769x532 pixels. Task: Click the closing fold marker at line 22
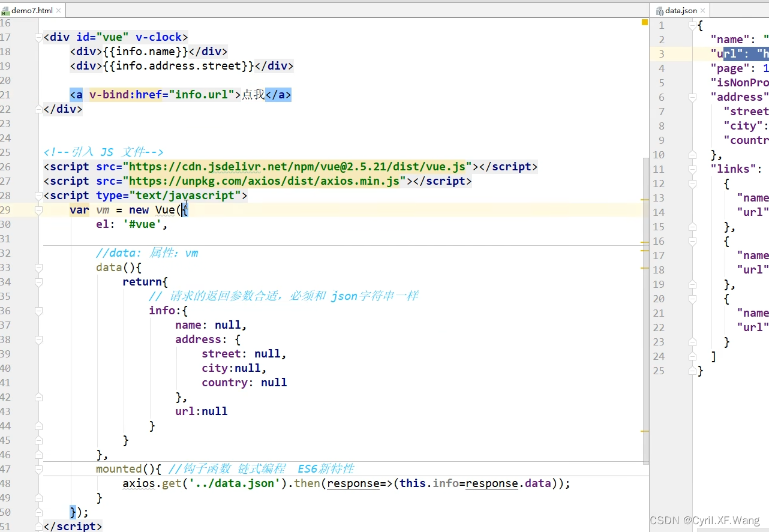38,109
